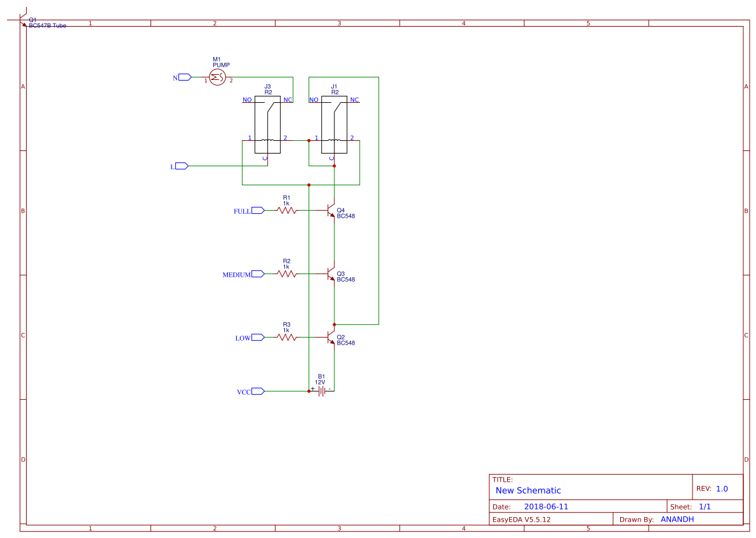Select the N net port flag
756x538 pixels.
[185, 77]
